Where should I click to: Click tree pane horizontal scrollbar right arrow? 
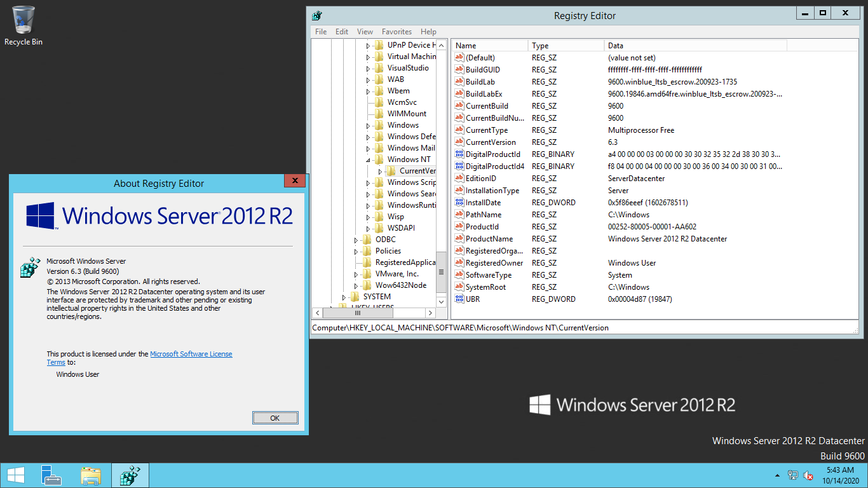coord(430,313)
